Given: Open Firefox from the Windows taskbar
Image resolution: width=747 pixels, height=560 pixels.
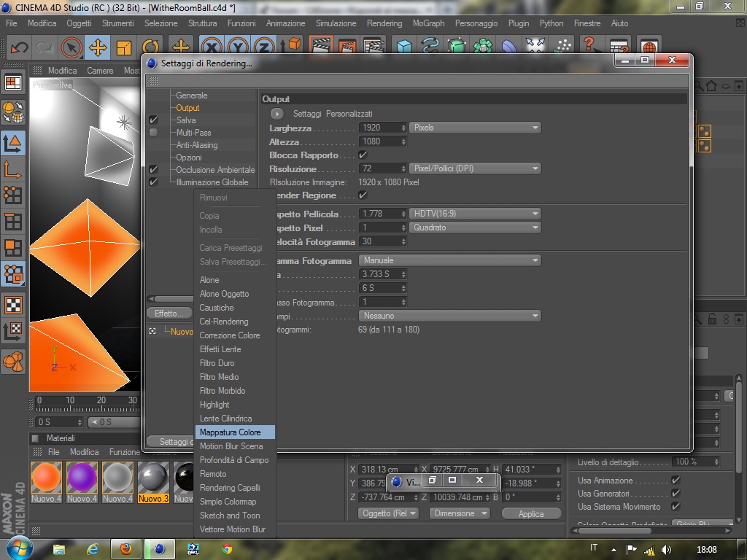Looking at the screenshot, I should (x=125, y=549).
